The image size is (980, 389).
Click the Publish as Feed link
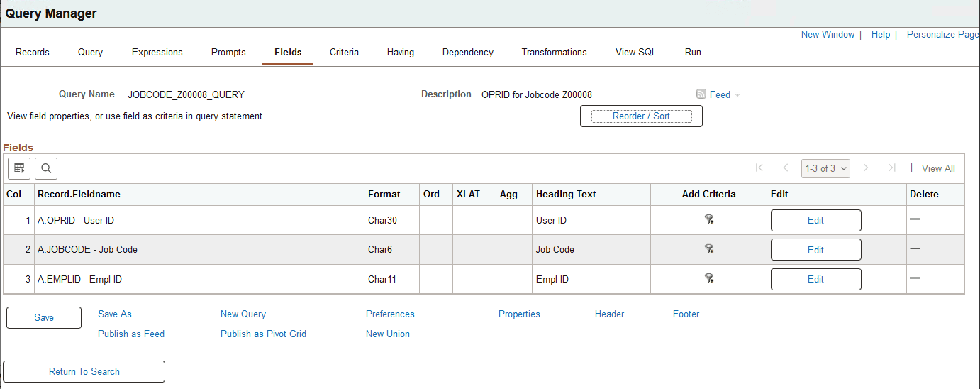(131, 334)
